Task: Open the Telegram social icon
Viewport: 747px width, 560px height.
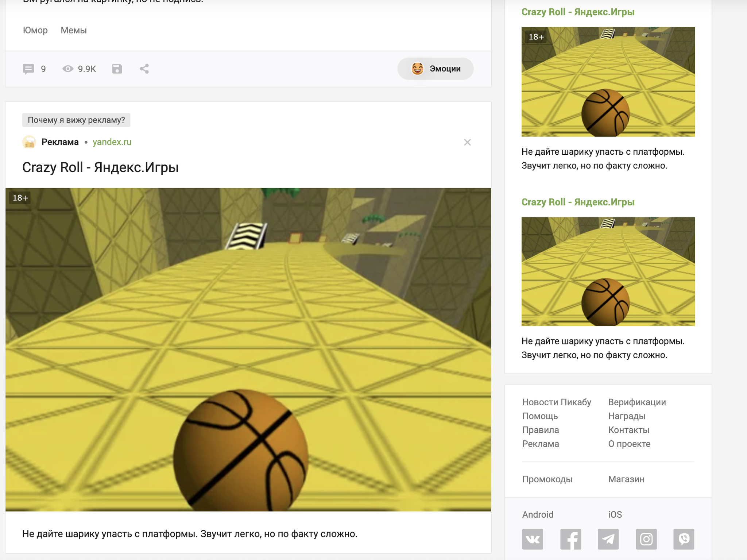Action: click(x=608, y=539)
